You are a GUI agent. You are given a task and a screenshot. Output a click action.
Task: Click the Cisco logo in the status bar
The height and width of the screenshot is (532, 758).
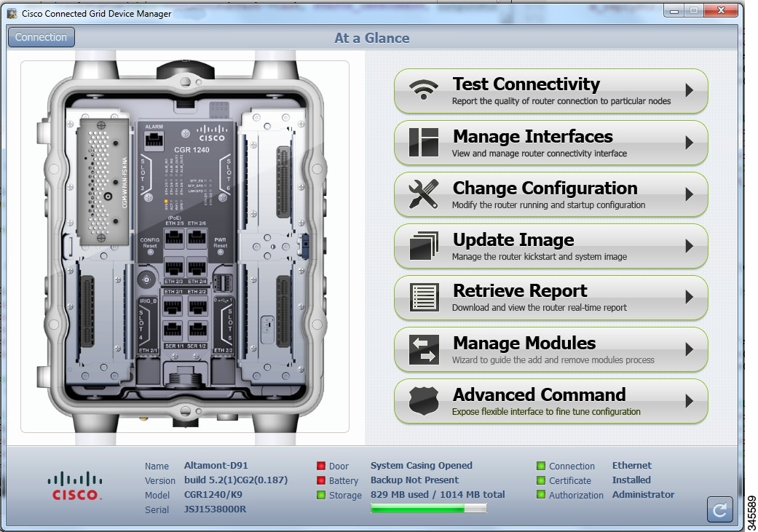pyautogui.click(x=75, y=486)
